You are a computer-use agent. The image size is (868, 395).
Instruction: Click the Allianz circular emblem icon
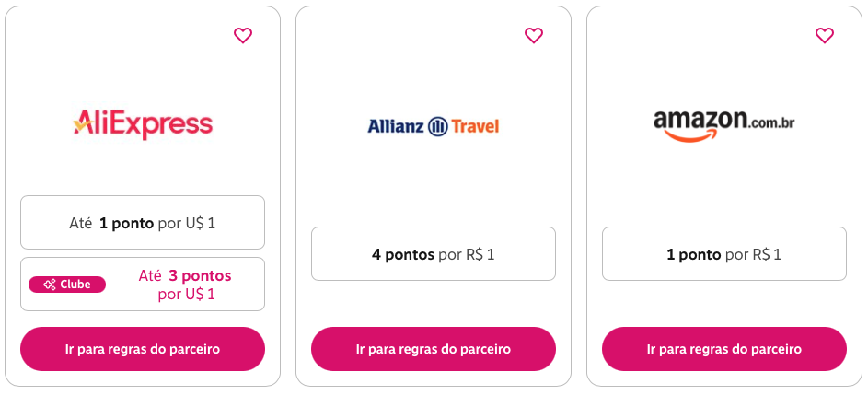437,126
